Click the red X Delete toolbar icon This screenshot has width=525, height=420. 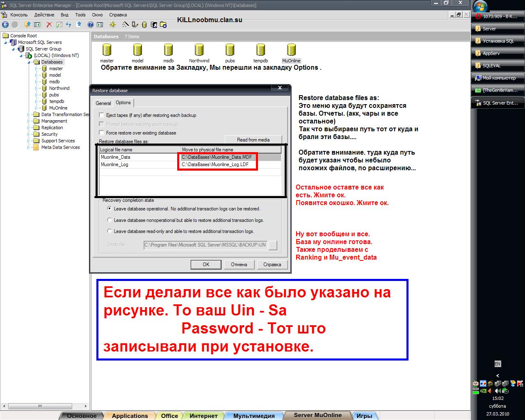click(49, 25)
